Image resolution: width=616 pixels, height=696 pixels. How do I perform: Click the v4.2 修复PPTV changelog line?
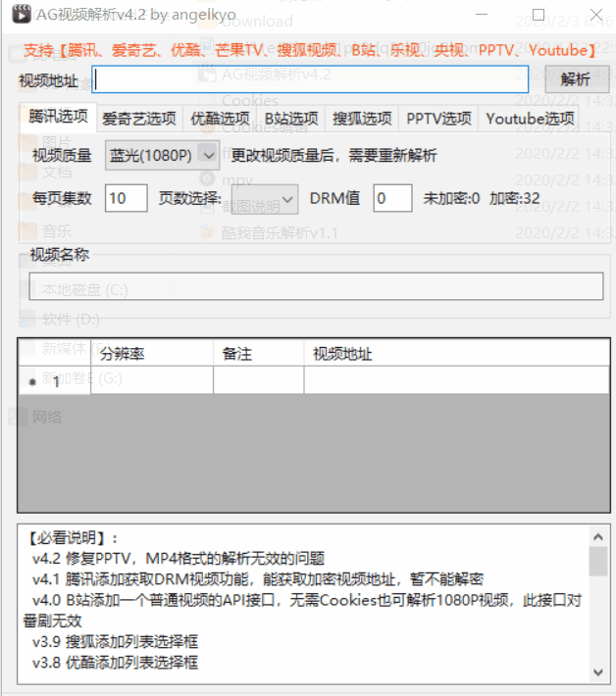[179, 559]
